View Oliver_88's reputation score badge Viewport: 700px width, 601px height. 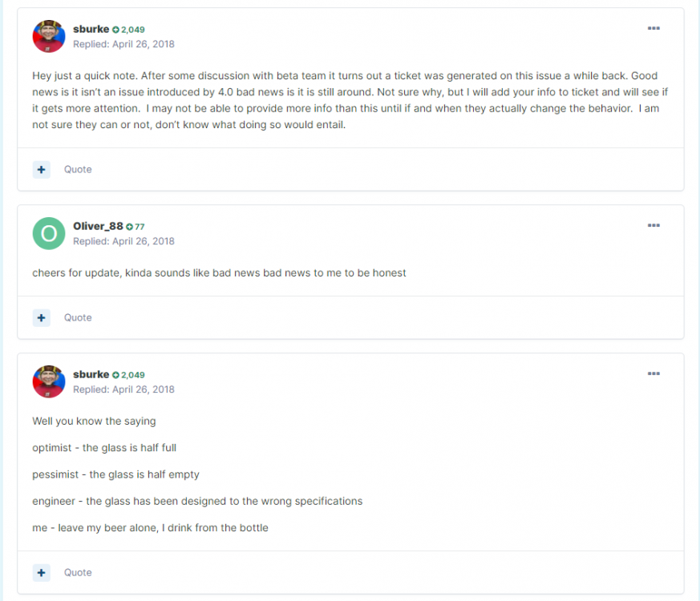[134, 226]
